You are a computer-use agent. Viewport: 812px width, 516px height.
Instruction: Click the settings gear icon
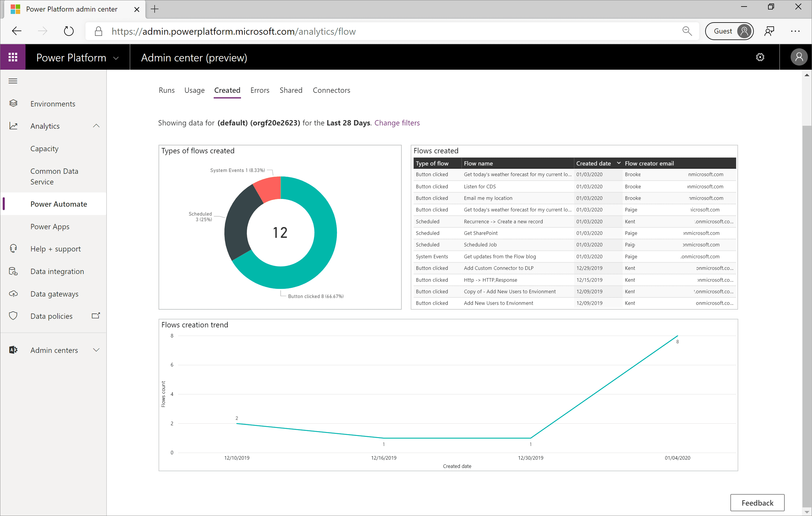coord(760,57)
